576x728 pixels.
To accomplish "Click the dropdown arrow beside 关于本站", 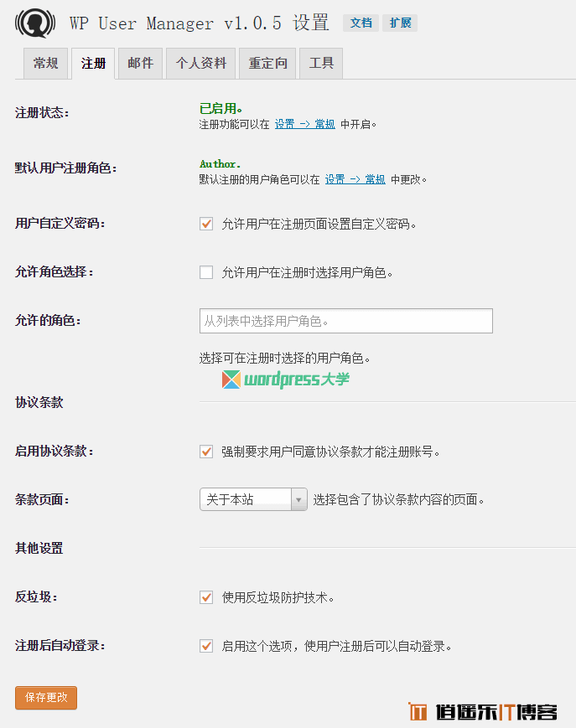I will click(x=298, y=499).
